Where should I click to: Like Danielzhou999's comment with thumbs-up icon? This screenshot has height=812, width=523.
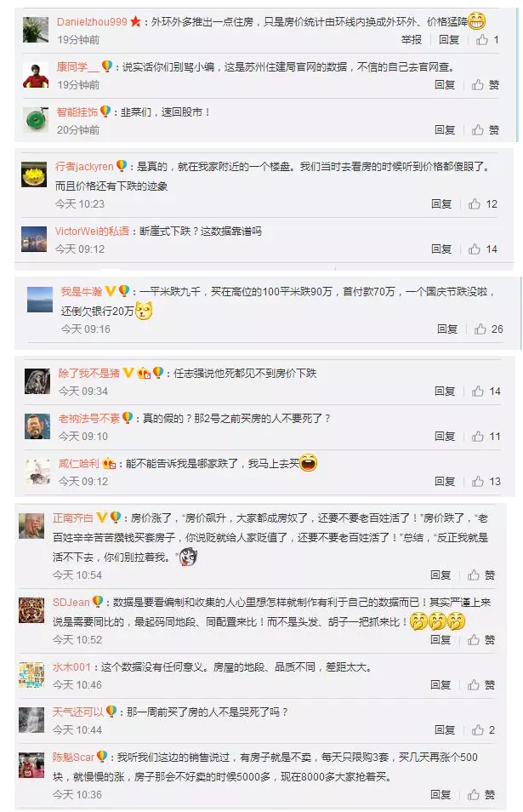tap(481, 39)
